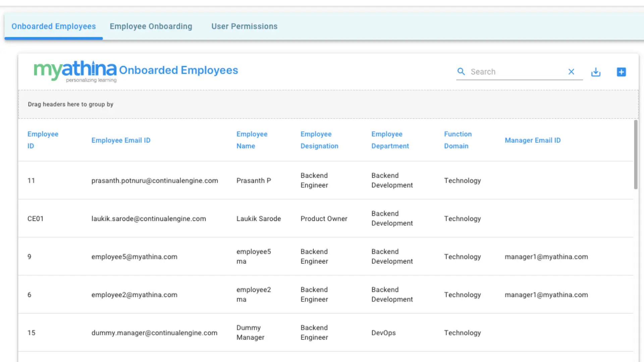Click the 'Drag headers here to group by' area
The height and width of the screenshot is (362, 644).
click(328, 104)
